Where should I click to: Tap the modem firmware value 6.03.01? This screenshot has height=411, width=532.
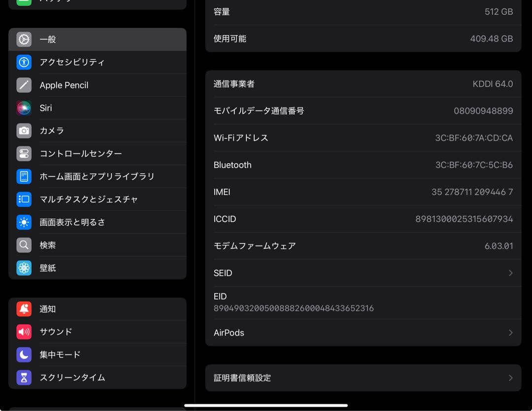click(x=499, y=246)
